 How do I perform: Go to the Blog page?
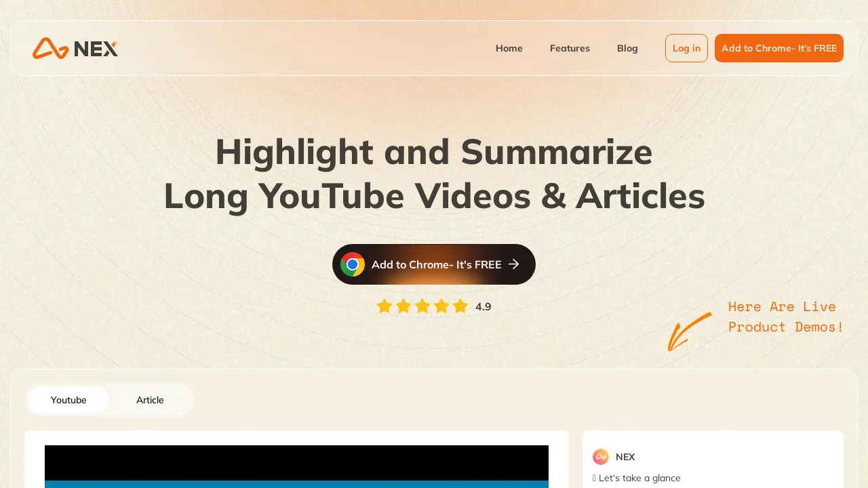click(x=627, y=48)
